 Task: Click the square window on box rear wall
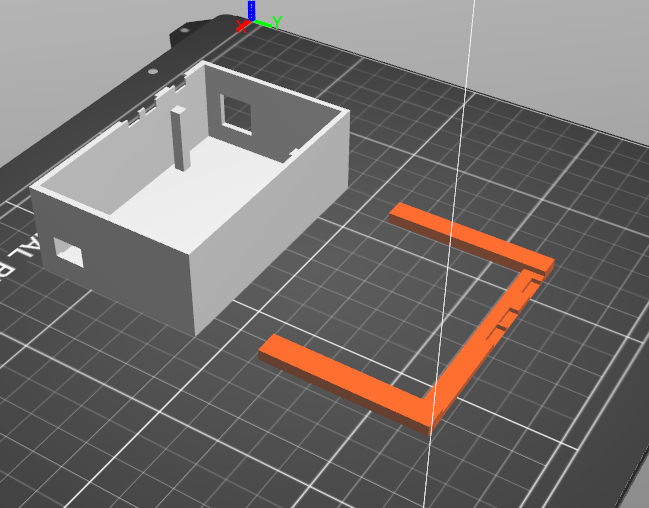236,115
